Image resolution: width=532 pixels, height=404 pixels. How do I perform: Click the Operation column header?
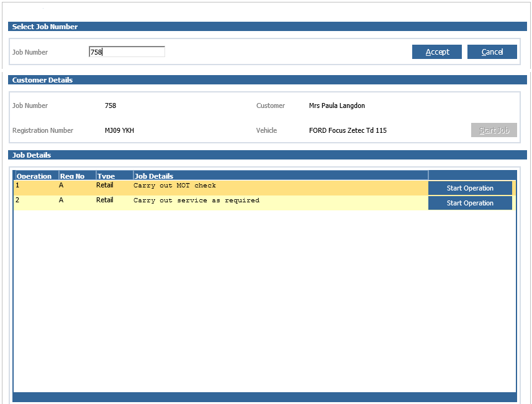(36, 176)
